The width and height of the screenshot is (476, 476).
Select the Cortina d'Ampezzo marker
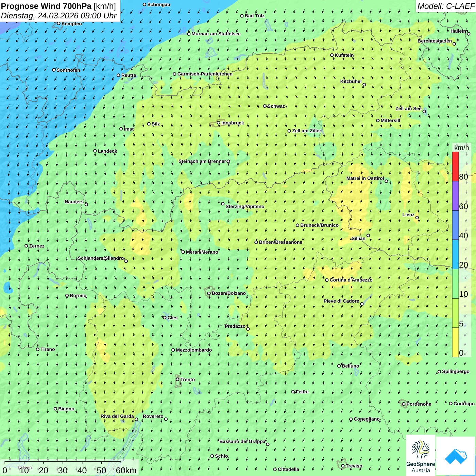pos(327,280)
